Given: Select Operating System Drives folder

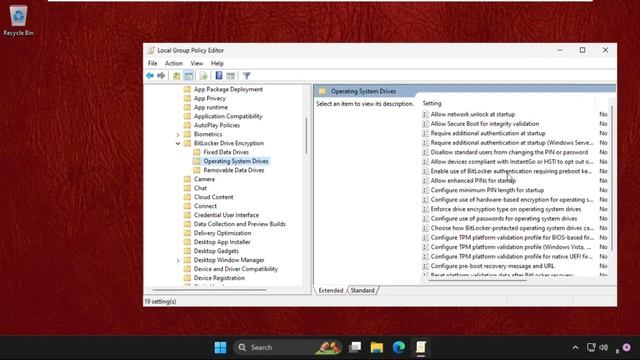Looking at the screenshot, I should pos(236,161).
